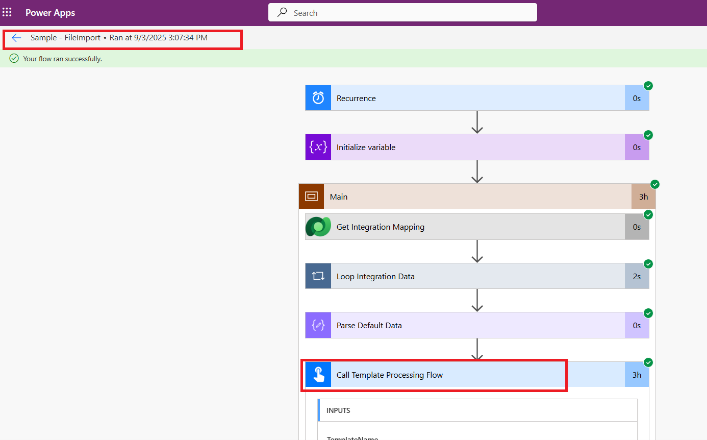Image resolution: width=707 pixels, height=440 pixels.
Task: Click the Main scope icon
Action: coord(311,197)
